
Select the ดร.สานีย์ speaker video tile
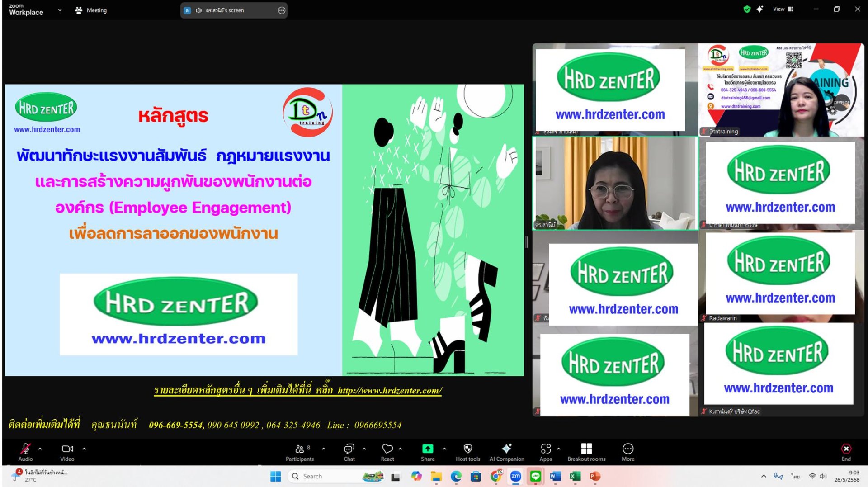tap(615, 183)
